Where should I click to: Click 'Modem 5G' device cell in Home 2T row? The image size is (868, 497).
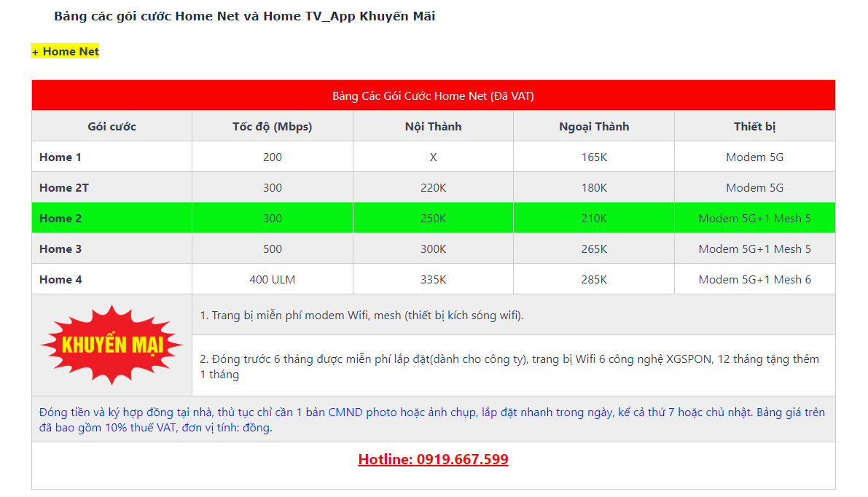(754, 187)
